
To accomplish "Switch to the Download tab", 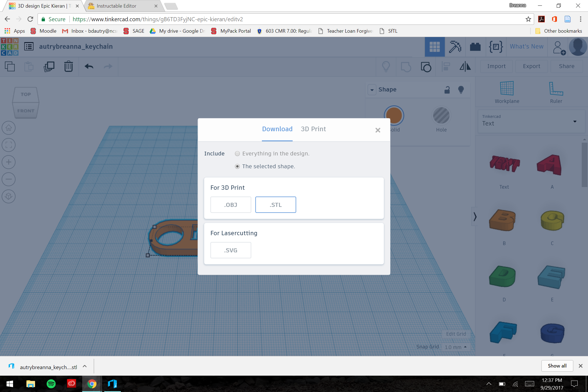I will pos(277,128).
